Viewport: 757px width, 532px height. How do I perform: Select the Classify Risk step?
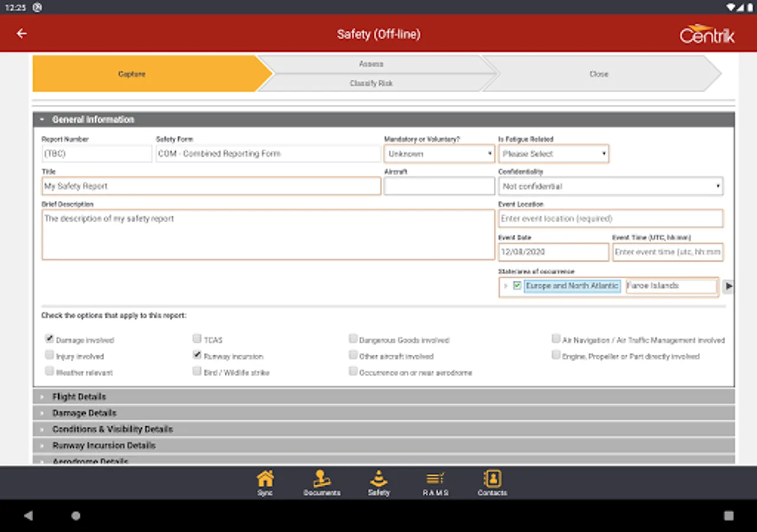pos(371,83)
